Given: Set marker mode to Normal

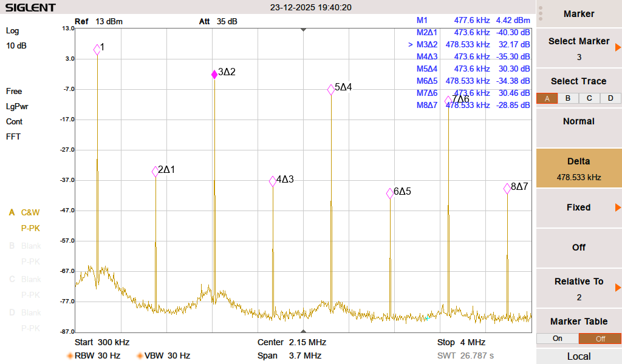Looking at the screenshot, I should tap(578, 121).
